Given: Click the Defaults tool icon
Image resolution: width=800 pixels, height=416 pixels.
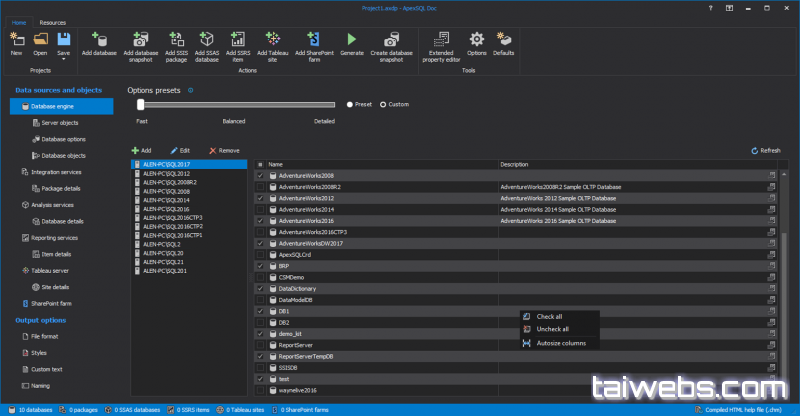Looking at the screenshot, I should (x=504, y=41).
